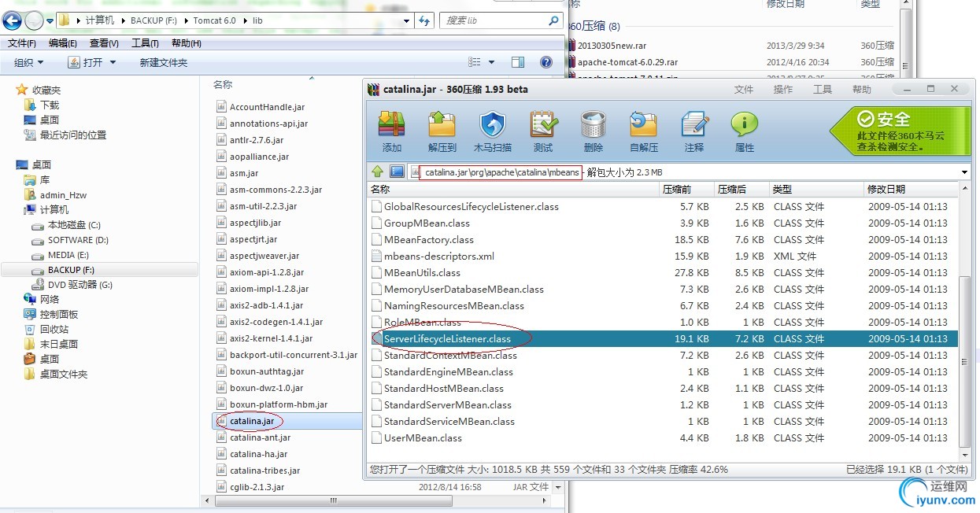Open 操作 menu in 360压缩 title bar
Image resolution: width=980 pixels, height=513 pixels.
click(783, 90)
